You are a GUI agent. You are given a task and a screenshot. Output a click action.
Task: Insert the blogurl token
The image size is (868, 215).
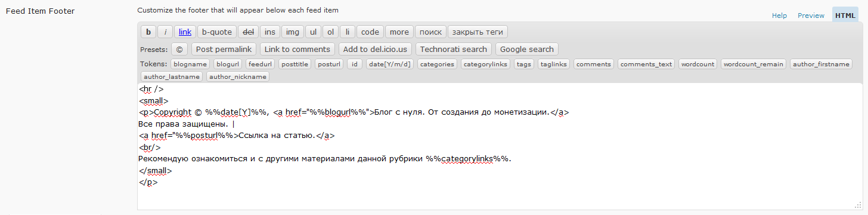(228, 64)
